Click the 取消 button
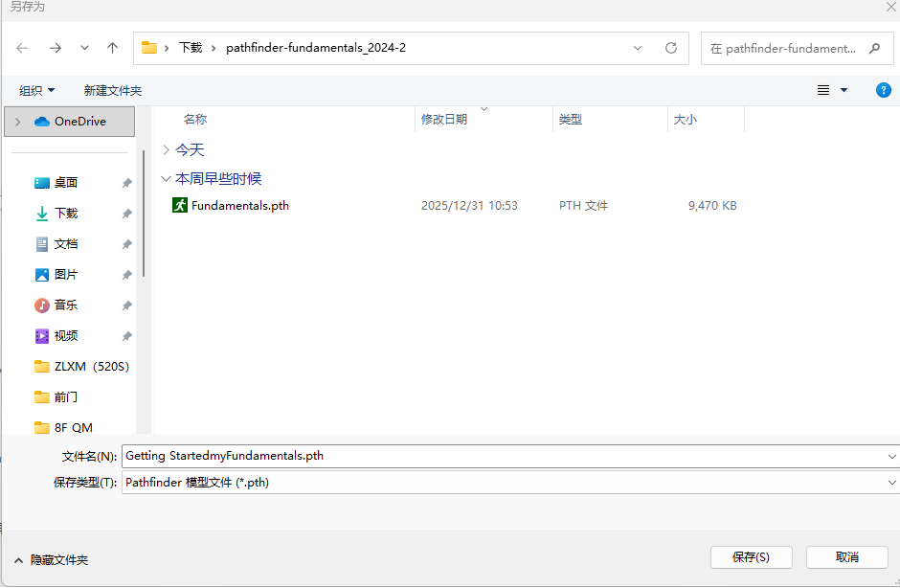Viewport: 900px width, 588px height. pos(846,556)
